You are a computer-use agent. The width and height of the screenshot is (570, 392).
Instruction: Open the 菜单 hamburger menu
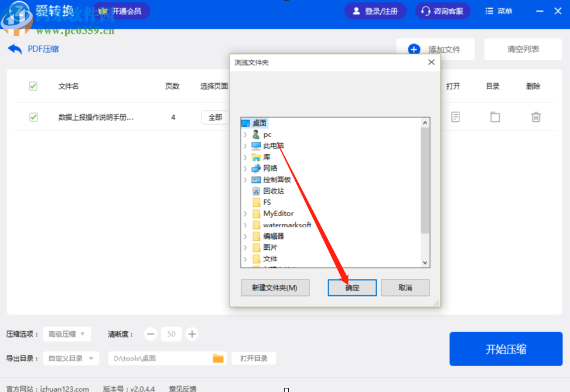tap(499, 11)
